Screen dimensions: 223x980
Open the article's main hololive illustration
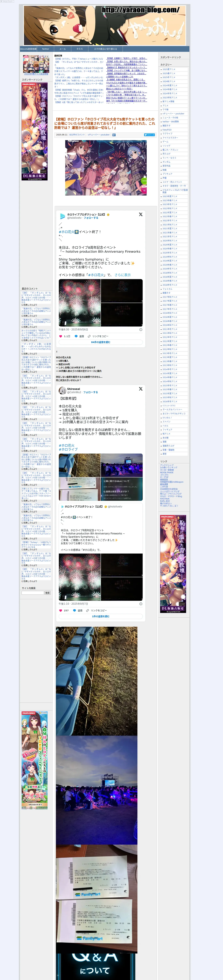tap(106, 168)
